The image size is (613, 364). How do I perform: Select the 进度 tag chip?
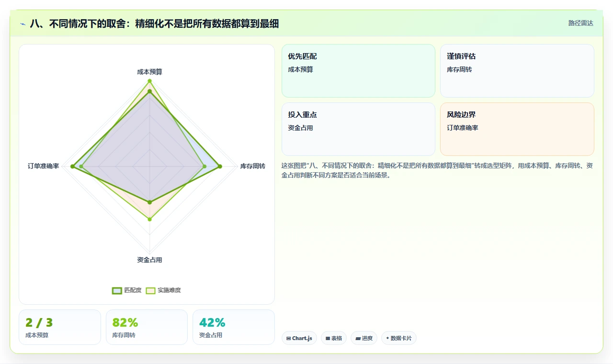[364, 338]
